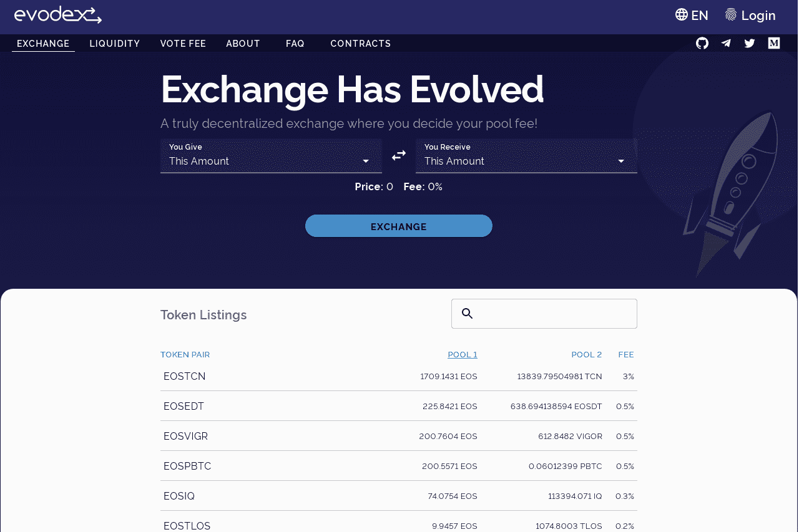
Task: Open the FAQ tab
Action: 295,44
